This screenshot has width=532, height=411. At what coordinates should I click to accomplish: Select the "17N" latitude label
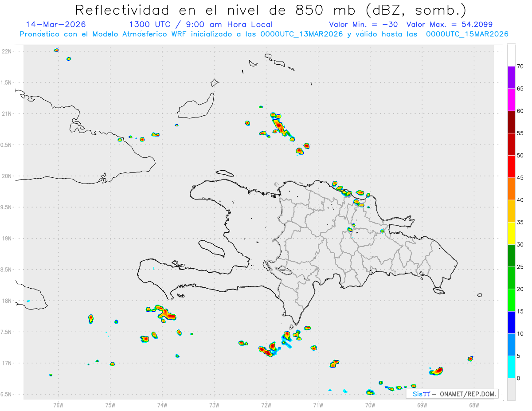coord(7,363)
